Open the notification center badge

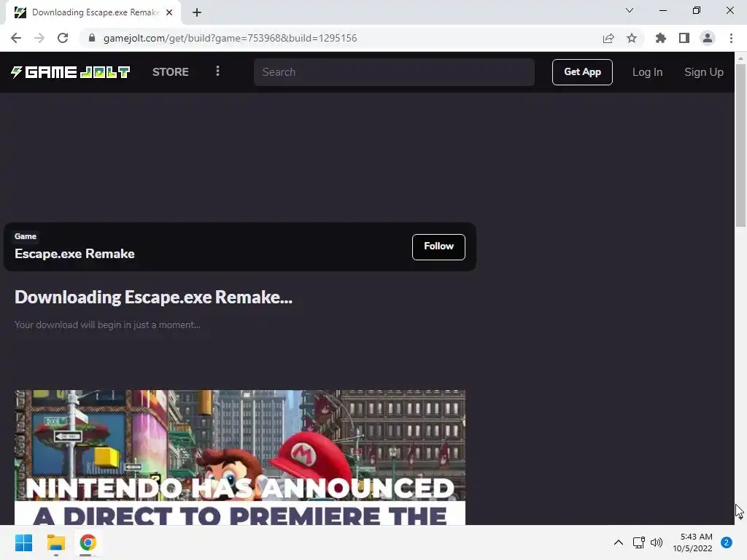pyautogui.click(x=727, y=542)
